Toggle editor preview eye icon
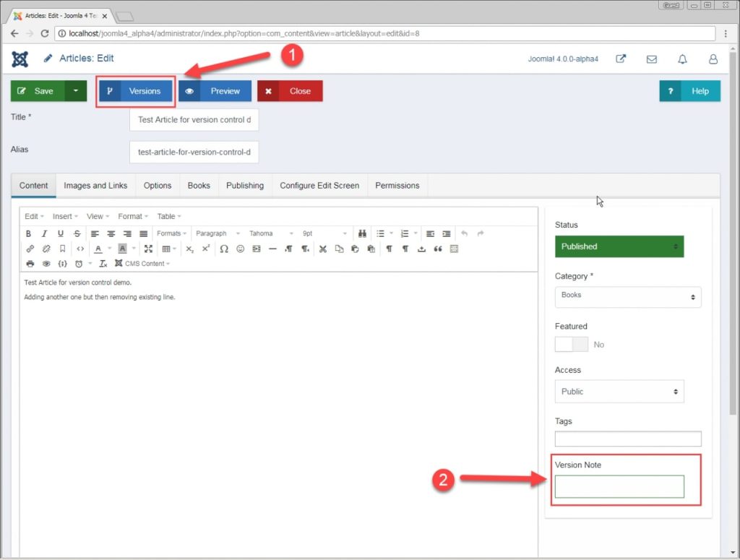This screenshot has width=740, height=560. [x=46, y=264]
